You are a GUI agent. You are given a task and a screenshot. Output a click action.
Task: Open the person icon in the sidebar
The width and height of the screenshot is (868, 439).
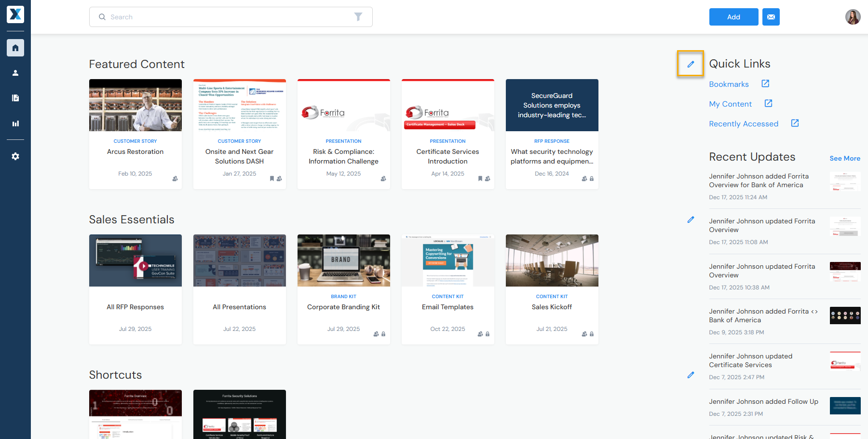[x=15, y=73]
